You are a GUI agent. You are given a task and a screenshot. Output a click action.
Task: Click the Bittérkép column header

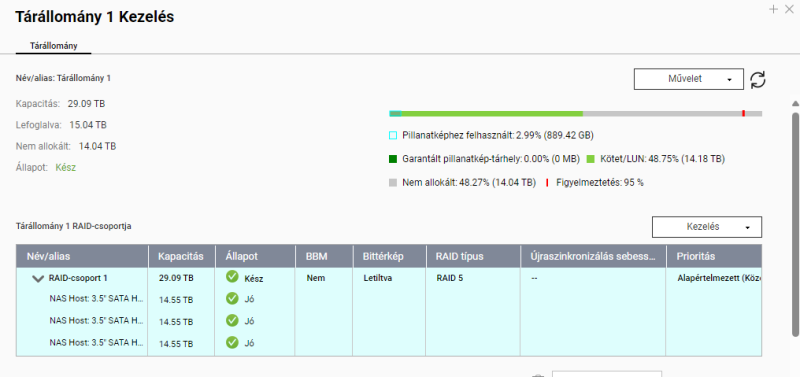pos(390,257)
